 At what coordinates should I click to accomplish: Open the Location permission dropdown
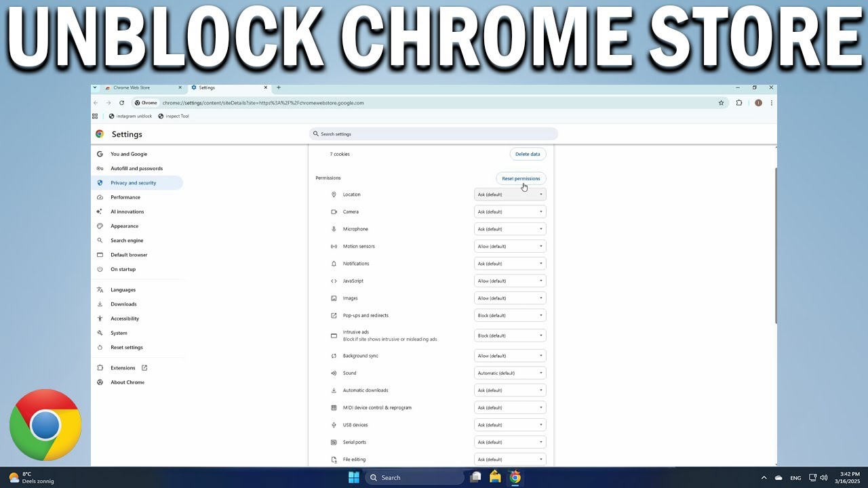(510, 195)
